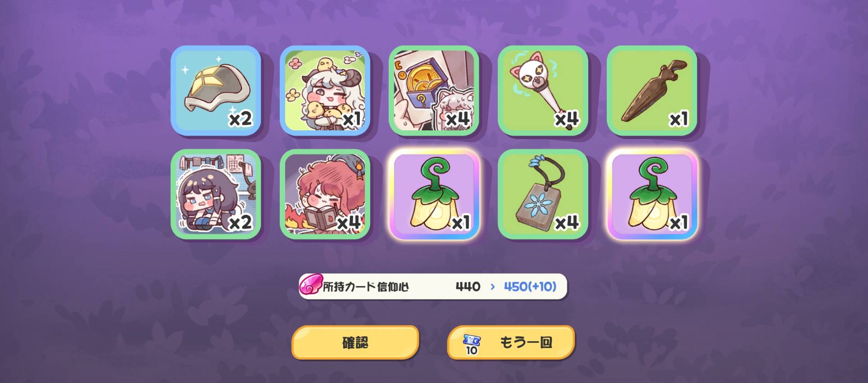868x383 pixels.
Task: Click the もう一回 draw again button
Action: tap(511, 342)
